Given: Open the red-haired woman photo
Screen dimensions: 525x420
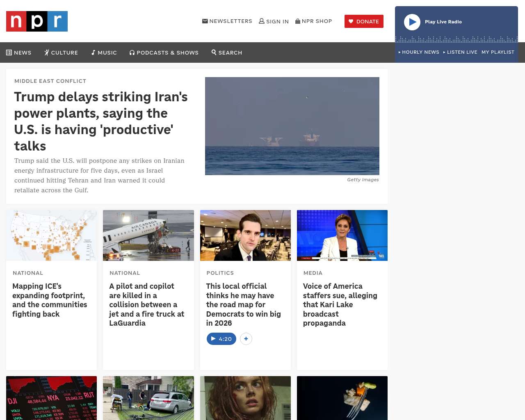Looking at the screenshot, I should pyautogui.click(x=245, y=398).
